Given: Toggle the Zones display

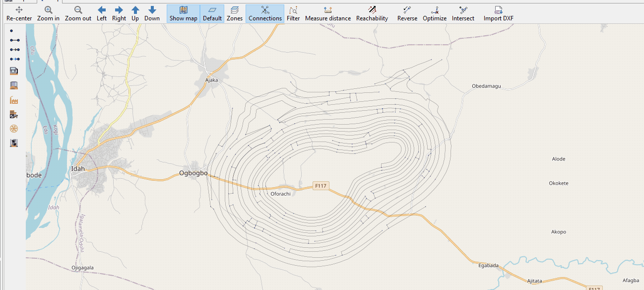Looking at the screenshot, I should pyautogui.click(x=235, y=14).
